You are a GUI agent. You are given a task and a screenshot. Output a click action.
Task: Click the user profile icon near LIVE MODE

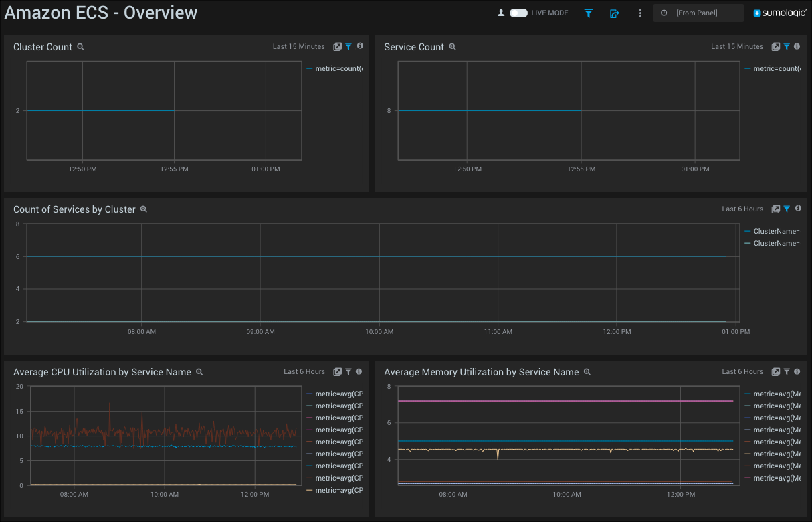[501, 12]
